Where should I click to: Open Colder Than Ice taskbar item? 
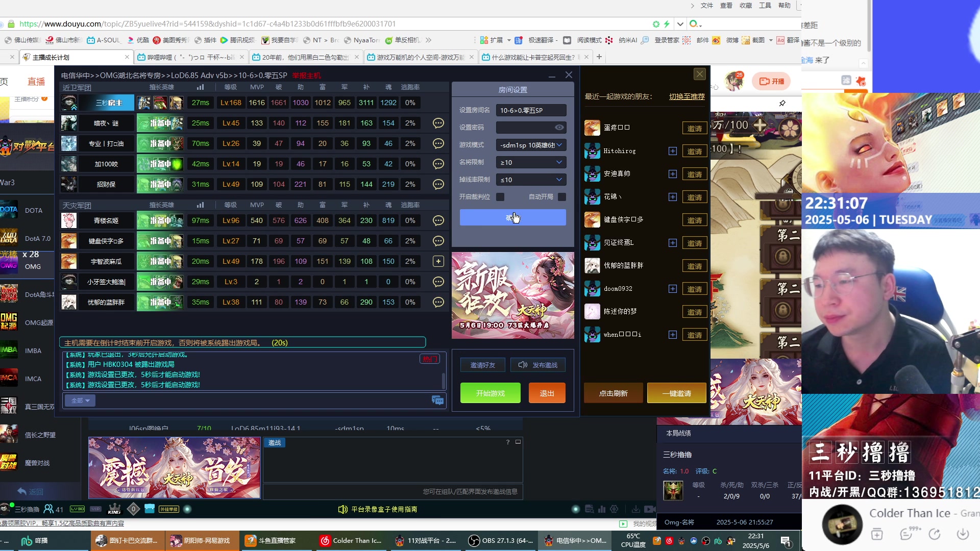pyautogui.click(x=351, y=541)
